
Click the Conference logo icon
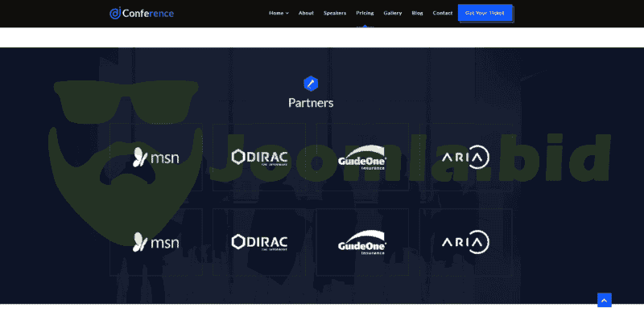(115, 13)
